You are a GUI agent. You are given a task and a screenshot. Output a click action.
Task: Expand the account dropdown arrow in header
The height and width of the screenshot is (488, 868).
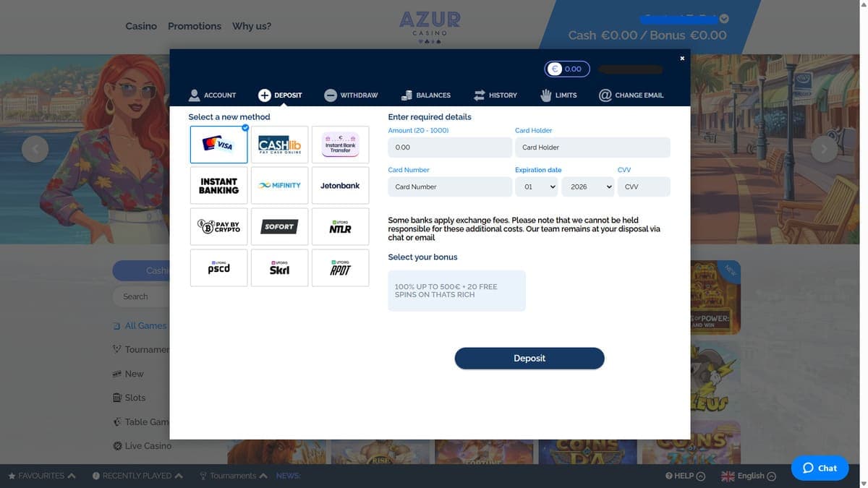[724, 19]
